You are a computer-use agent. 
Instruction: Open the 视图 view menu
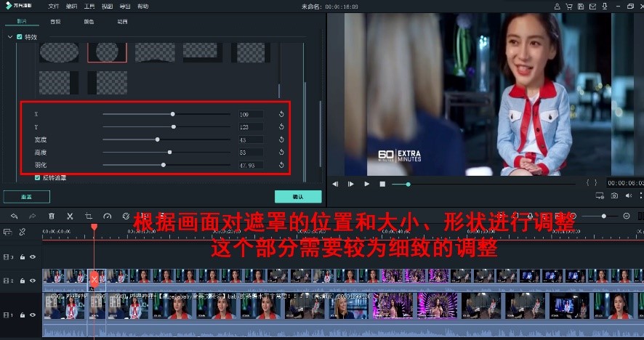107,7
